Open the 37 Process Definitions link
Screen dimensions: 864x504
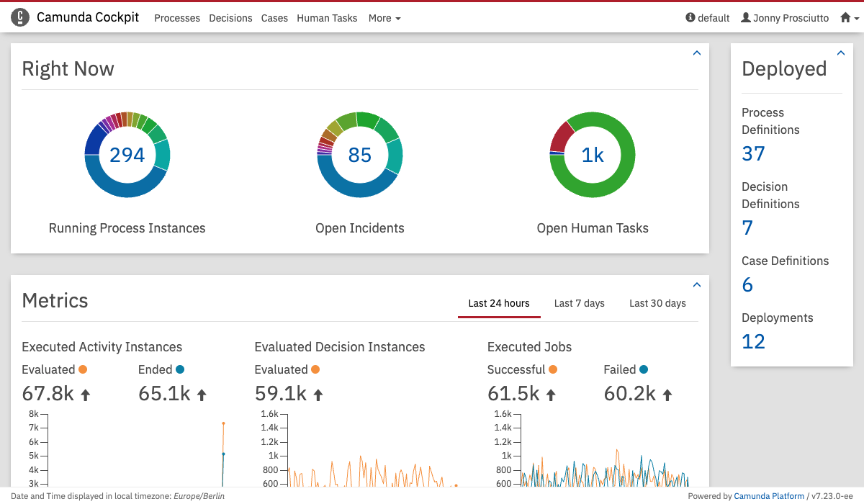click(753, 153)
